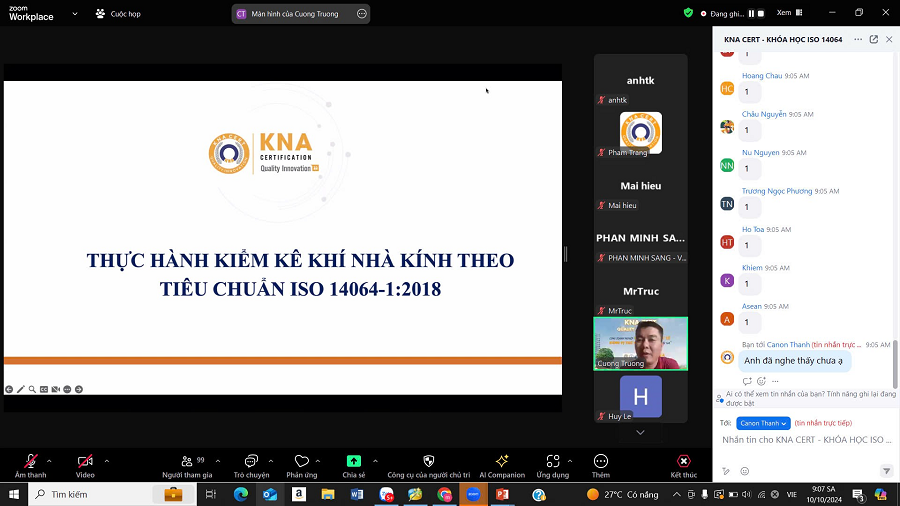Focus the Nhắn tin cho KNA CERT field
The width and height of the screenshot is (900, 506).
click(806, 440)
